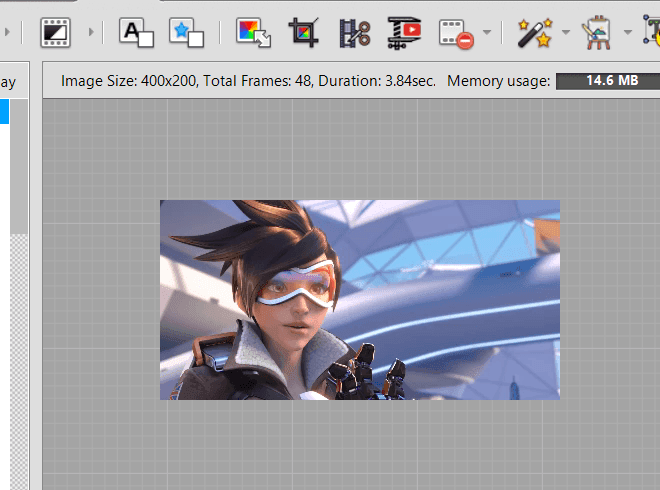Click the blue highlighted item in left panel
The height and width of the screenshot is (490, 660).
4,112
